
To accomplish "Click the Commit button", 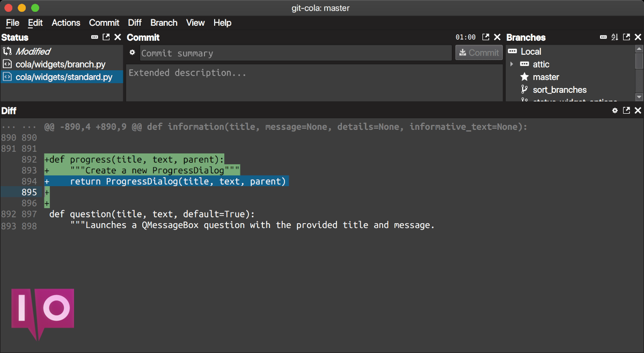I will click(479, 53).
